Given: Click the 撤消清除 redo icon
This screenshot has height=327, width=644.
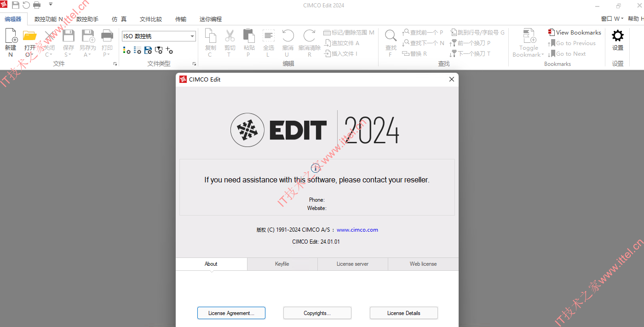Looking at the screenshot, I should click(x=310, y=36).
